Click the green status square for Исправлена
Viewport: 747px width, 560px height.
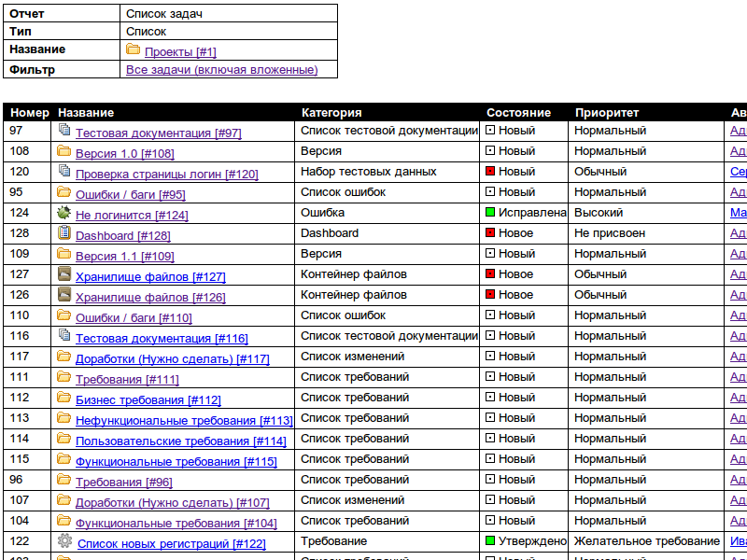(490, 213)
